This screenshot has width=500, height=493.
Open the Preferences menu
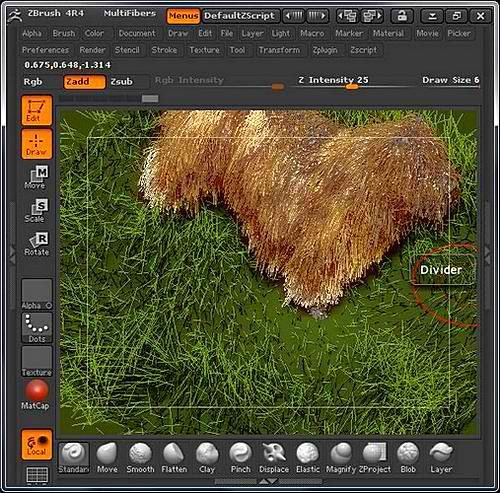(x=45, y=50)
